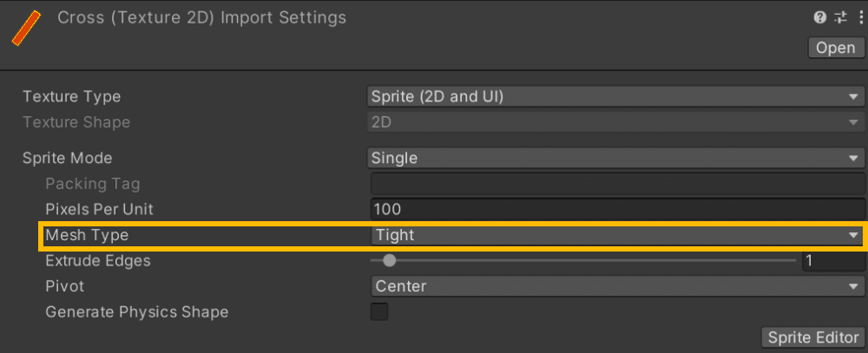Click the Pixels Per Unit input field
Image resolution: width=868 pixels, height=353 pixels.
click(615, 209)
